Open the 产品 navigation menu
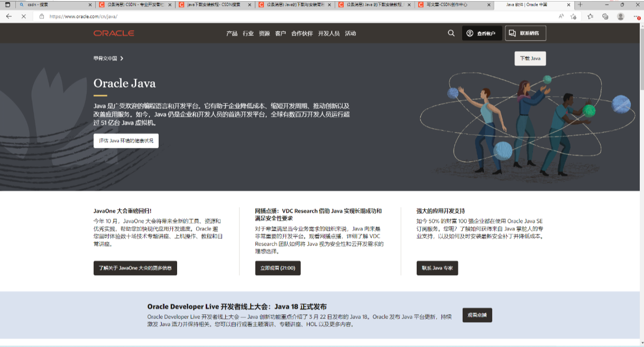This screenshot has width=644, height=347. [232, 33]
